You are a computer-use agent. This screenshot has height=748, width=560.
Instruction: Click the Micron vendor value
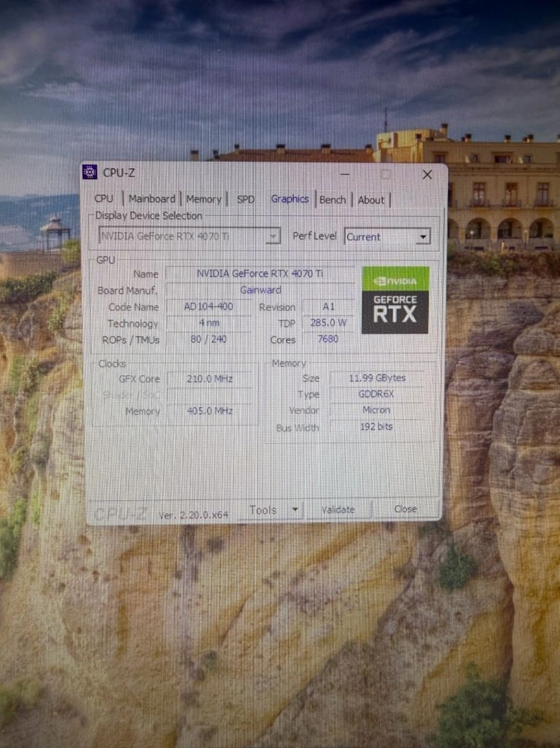pos(376,409)
